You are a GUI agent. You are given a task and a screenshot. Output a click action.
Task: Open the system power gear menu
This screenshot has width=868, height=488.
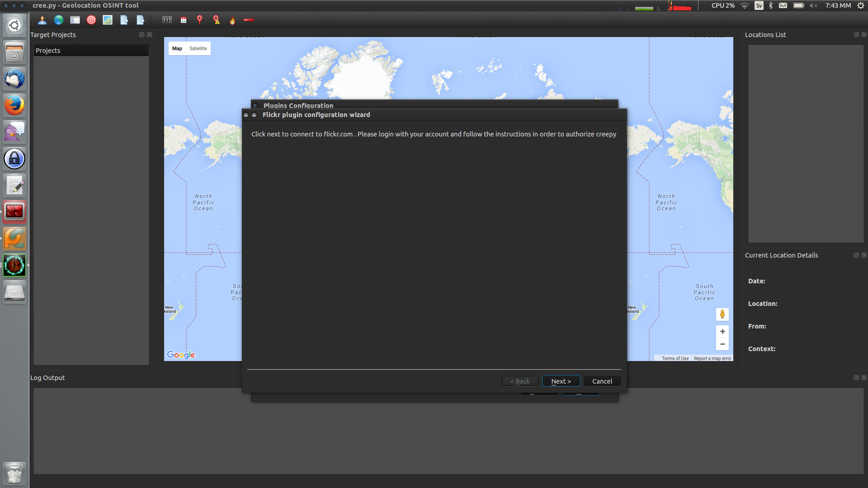861,5
